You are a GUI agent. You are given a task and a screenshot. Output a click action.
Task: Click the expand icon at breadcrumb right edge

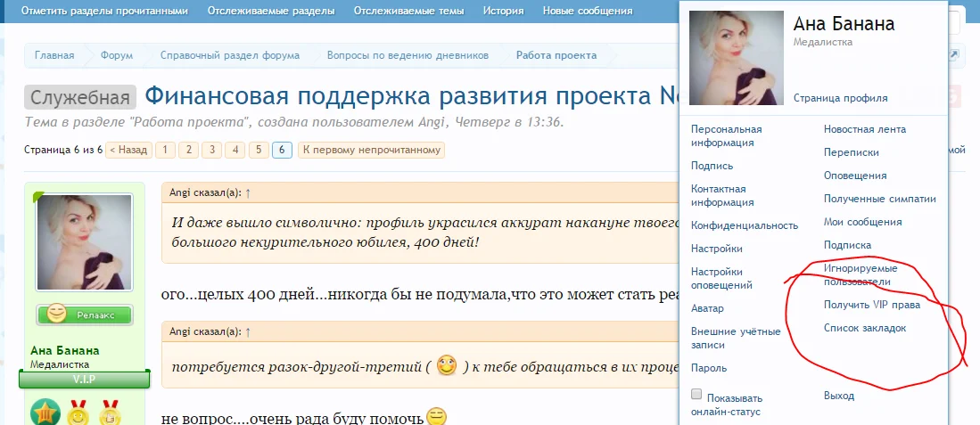tap(953, 55)
